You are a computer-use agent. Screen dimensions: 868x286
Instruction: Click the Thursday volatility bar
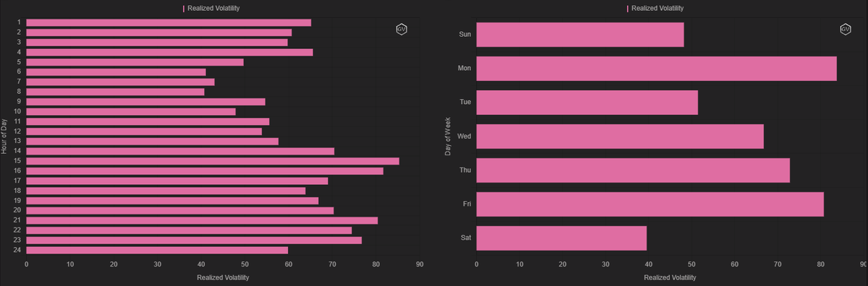633,170
